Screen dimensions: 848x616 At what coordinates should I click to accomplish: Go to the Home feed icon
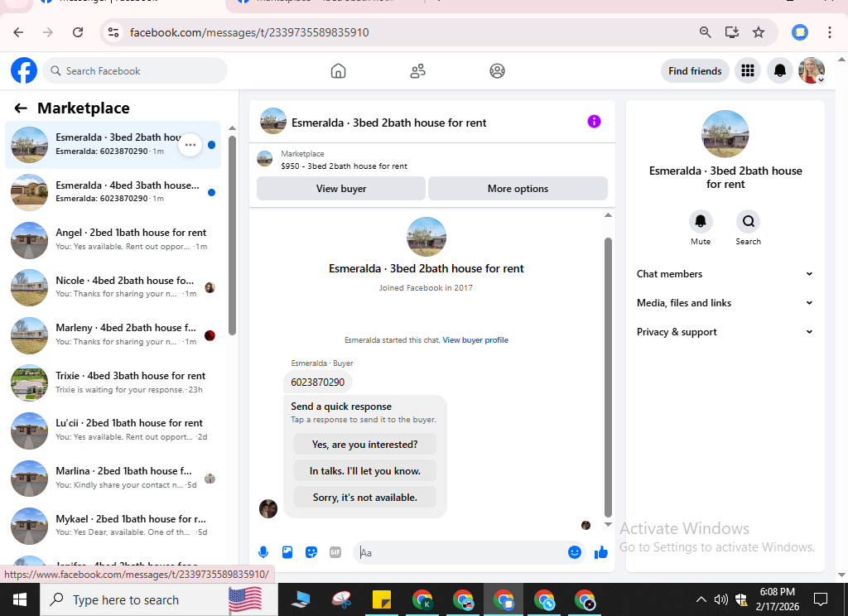coord(338,71)
